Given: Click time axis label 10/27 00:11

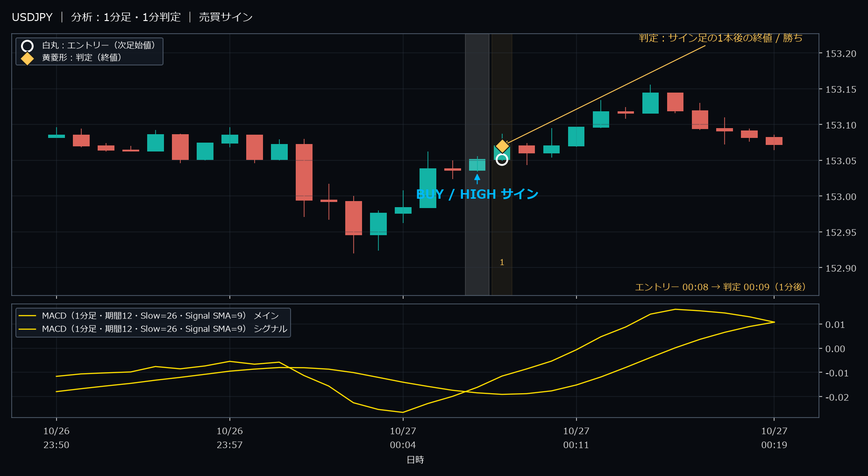Looking at the screenshot, I should 576,438.
